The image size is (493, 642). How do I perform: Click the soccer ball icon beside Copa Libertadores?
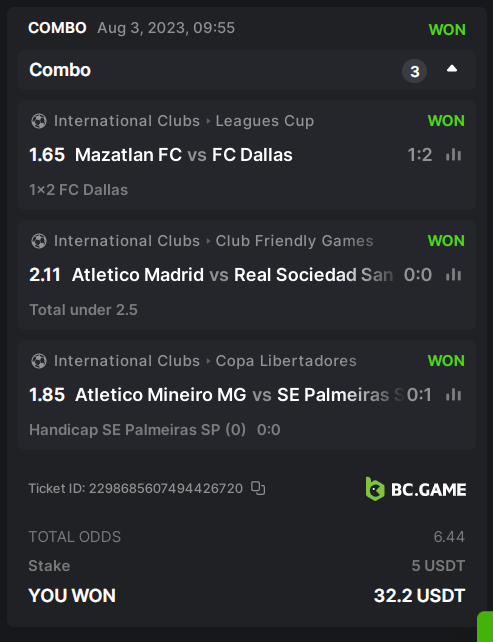[39, 361]
